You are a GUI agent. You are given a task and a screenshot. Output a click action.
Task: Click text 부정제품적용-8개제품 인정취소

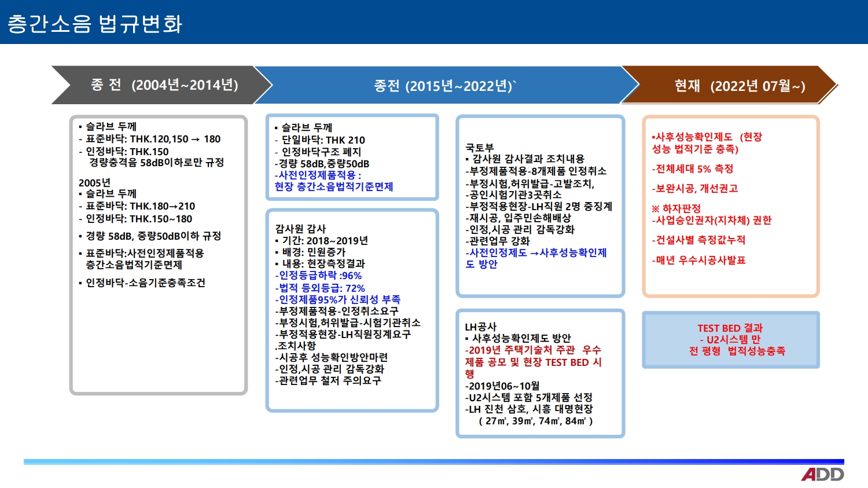click(538, 171)
